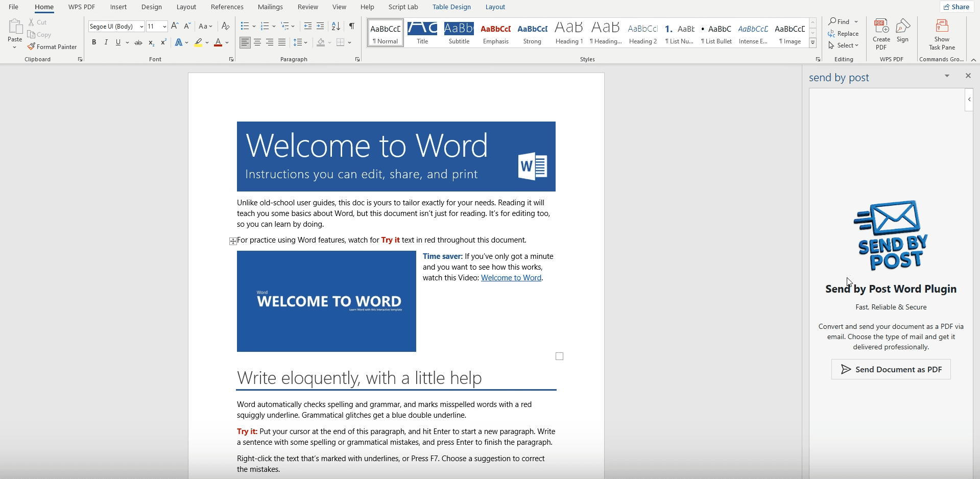This screenshot has width=980, height=479.
Task: Apply the Heading 1 style
Action: [x=569, y=33]
